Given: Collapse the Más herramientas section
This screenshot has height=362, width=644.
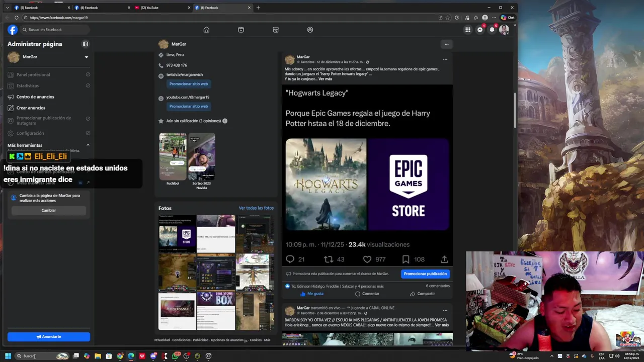Looking at the screenshot, I should [x=88, y=145].
